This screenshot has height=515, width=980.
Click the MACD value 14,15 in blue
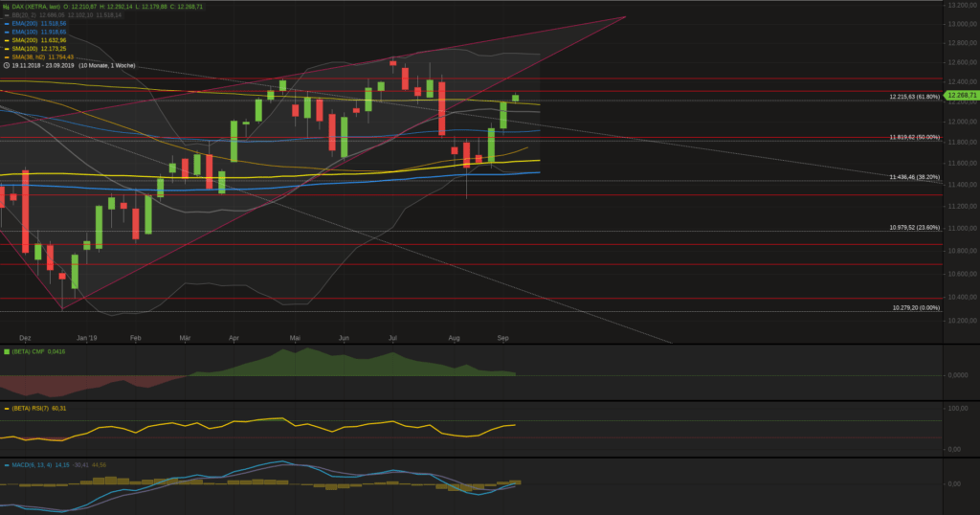click(x=62, y=465)
